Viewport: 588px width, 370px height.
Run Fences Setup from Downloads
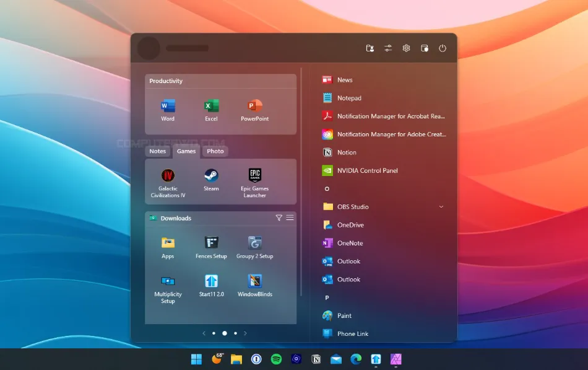(x=211, y=248)
